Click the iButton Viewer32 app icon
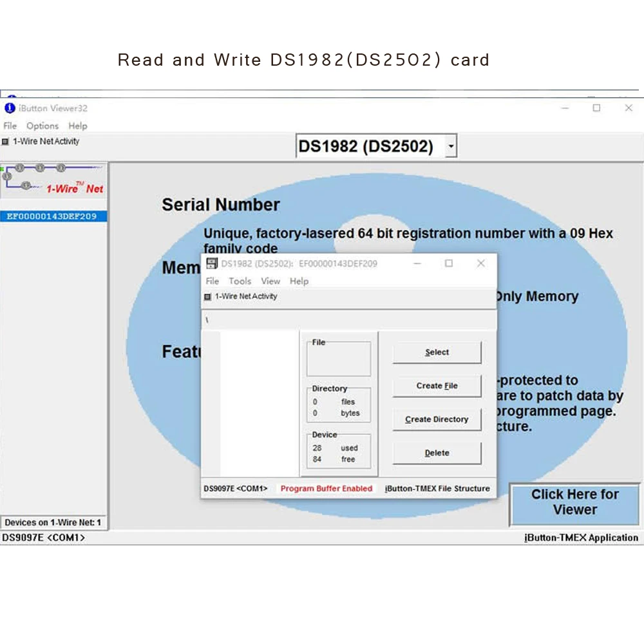This screenshot has height=644, width=644. tap(10, 108)
